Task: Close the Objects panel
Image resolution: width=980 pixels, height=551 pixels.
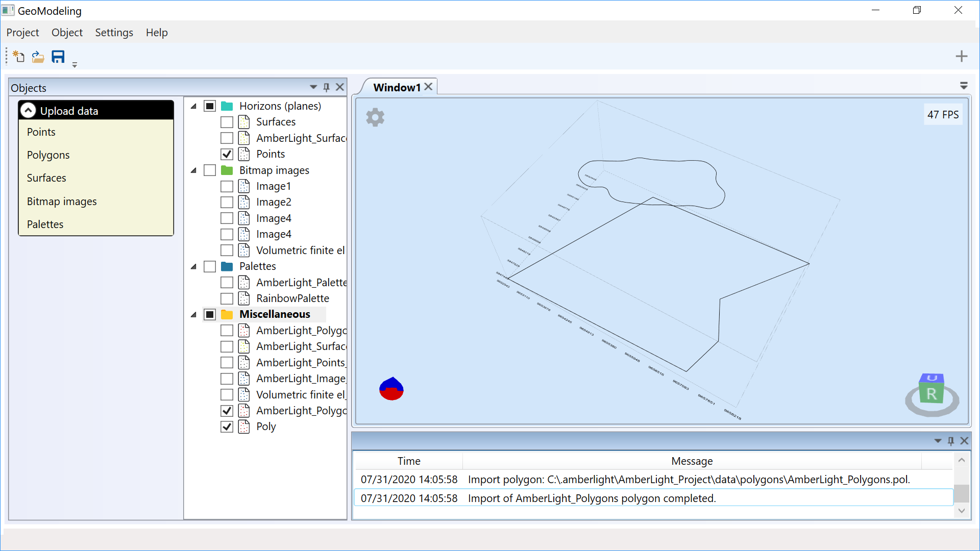Action: point(340,87)
